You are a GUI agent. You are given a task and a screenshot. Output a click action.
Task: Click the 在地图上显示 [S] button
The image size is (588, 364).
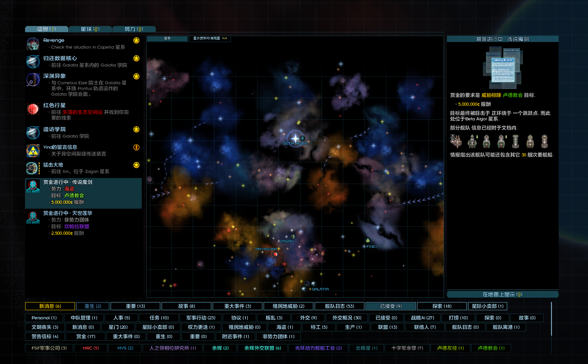pos(503,294)
